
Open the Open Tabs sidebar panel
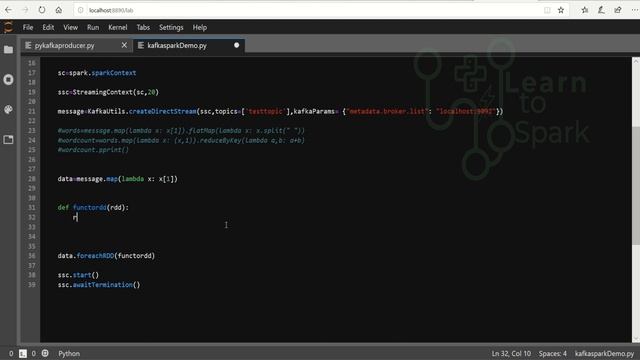[x=8, y=140]
